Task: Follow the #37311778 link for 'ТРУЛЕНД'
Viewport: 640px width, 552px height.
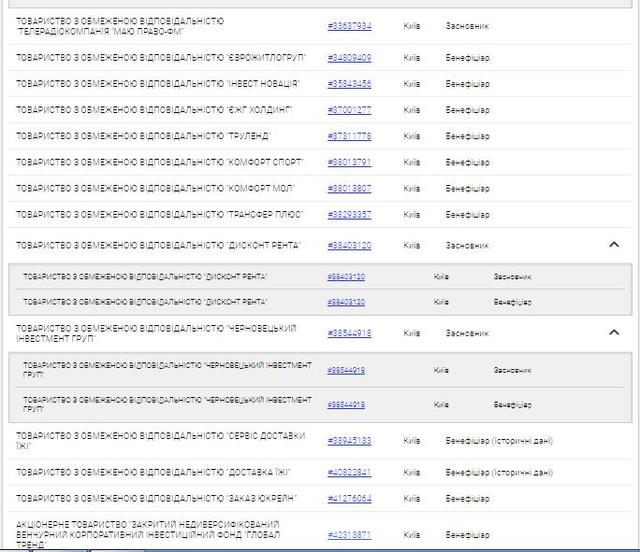Action: coord(349,136)
